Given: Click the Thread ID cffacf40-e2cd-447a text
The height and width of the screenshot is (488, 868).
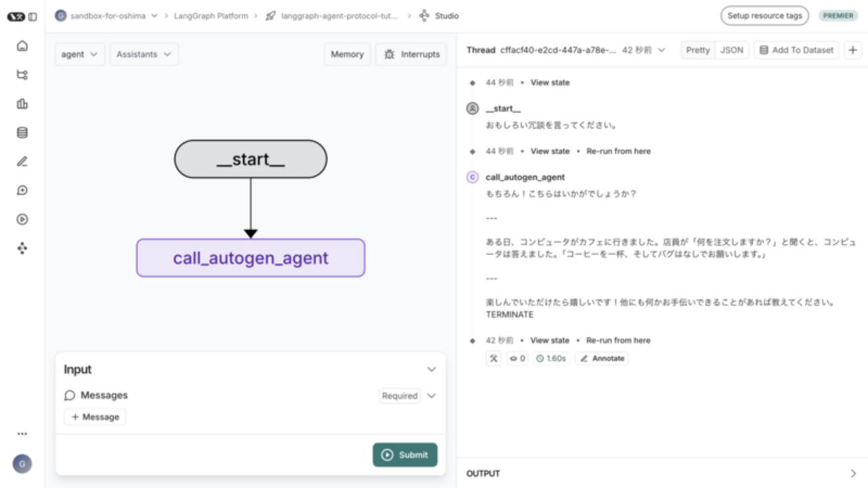Looking at the screenshot, I should [558, 50].
